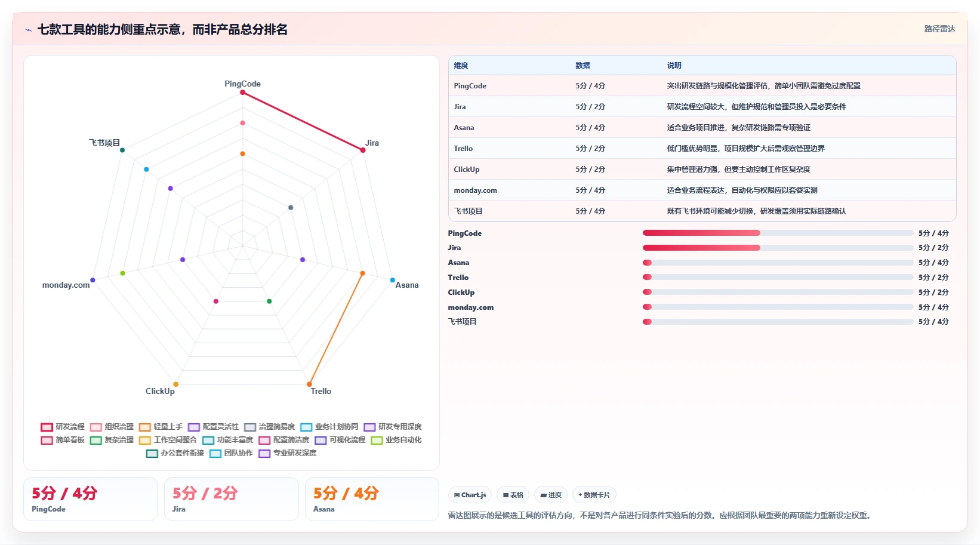This screenshot has width=980, height=545.
Task: Click the blue outer point at Asana axis
Action: [x=392, y=280]
